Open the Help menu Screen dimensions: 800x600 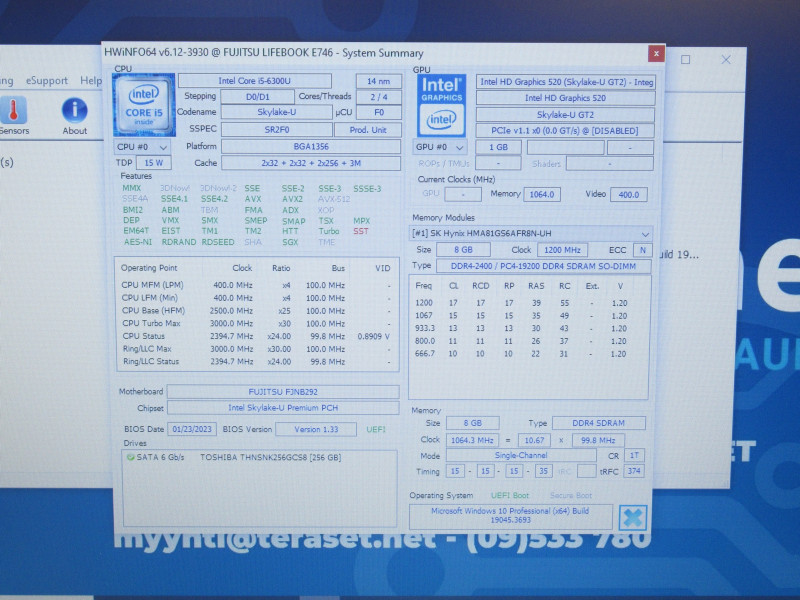pyautogui.click(x=91, y=81)
